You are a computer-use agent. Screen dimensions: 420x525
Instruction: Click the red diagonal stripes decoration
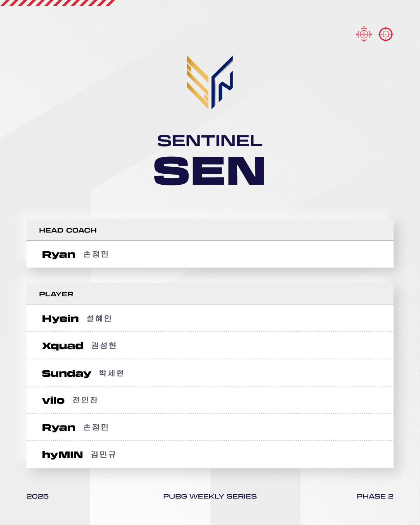(x=58, y=3)
